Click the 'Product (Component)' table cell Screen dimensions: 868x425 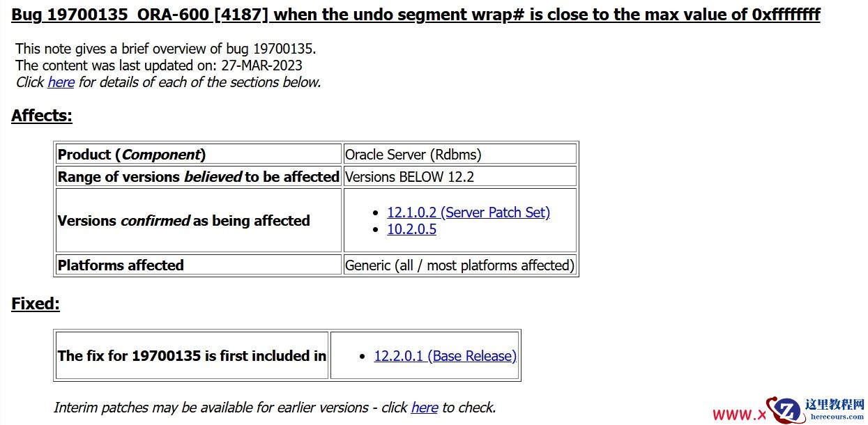tap(132, 155)
